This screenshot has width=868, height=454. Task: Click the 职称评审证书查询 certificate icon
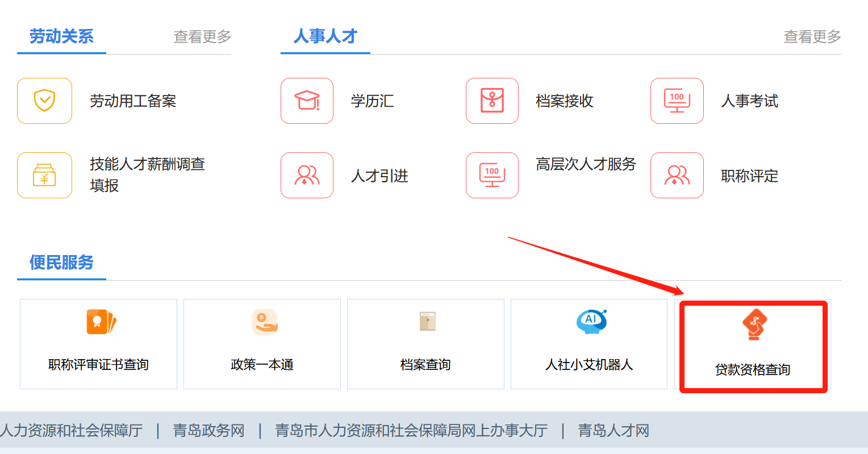[101, 322]
